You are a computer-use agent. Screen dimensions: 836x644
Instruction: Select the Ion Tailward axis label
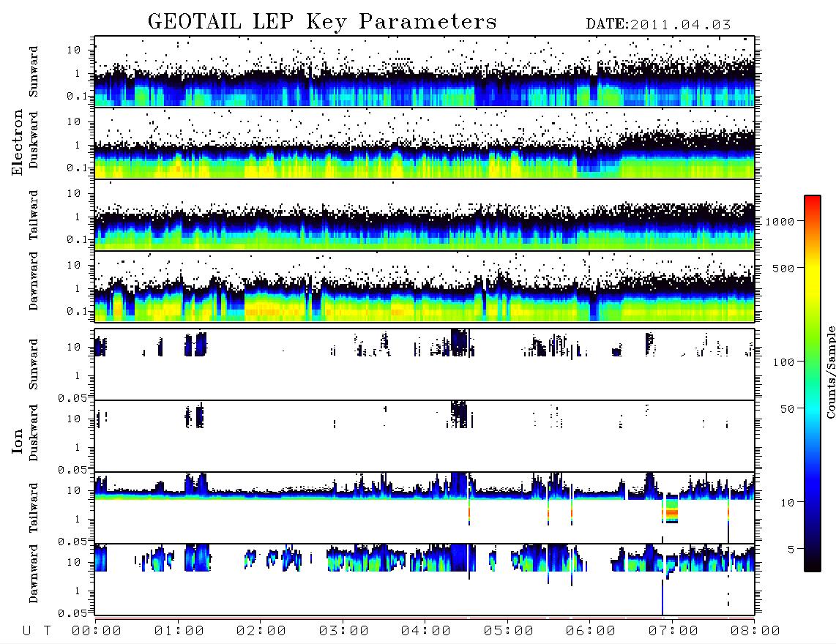coord(34,508)
